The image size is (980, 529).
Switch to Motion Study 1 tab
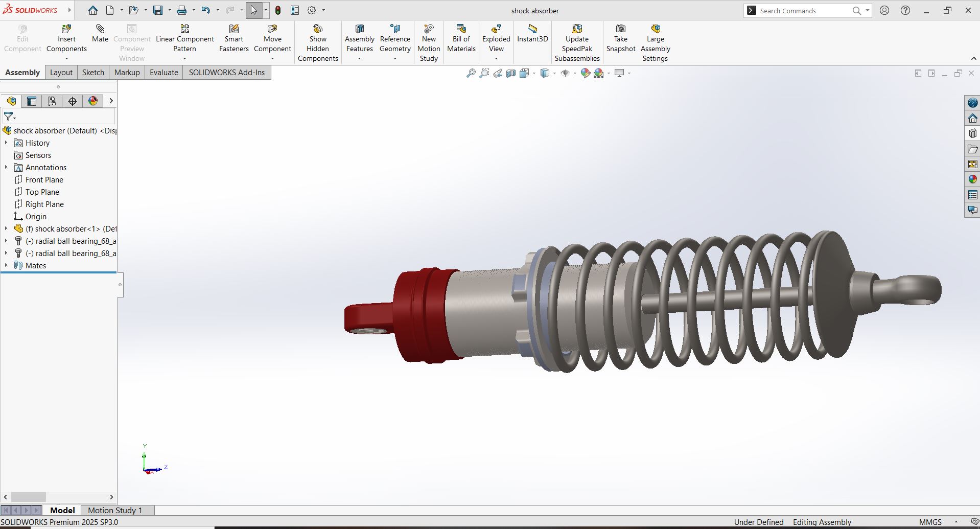115,510
